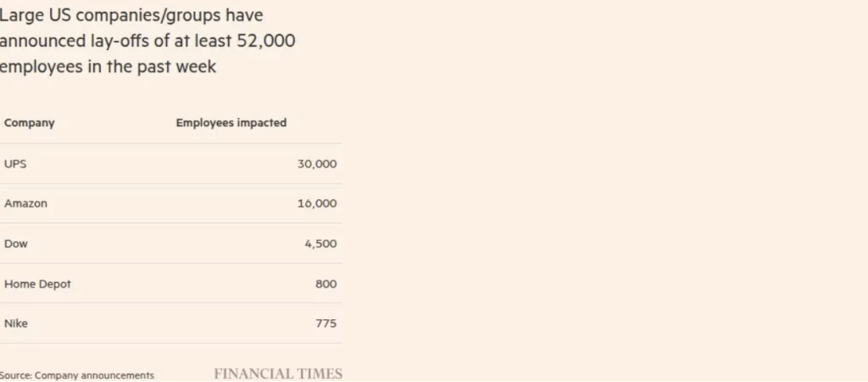Click the 16,000 value for Amazon
This screenshot has width=868, height=382.
coord(317,203)
